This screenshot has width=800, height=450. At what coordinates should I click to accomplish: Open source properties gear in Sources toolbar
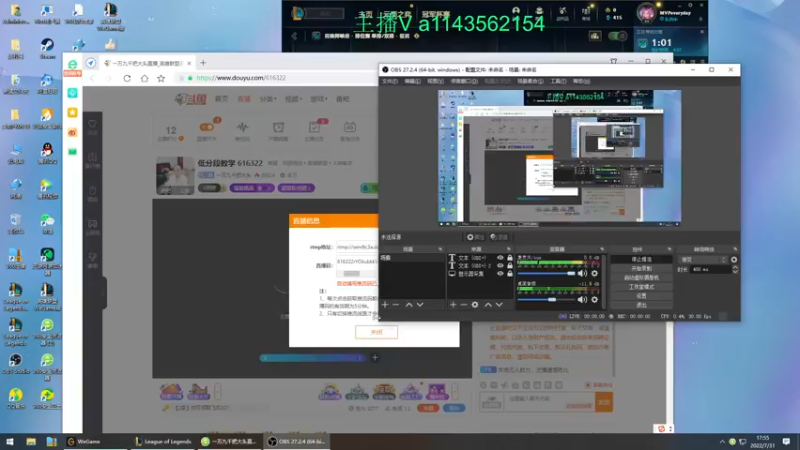click(475, 305)
